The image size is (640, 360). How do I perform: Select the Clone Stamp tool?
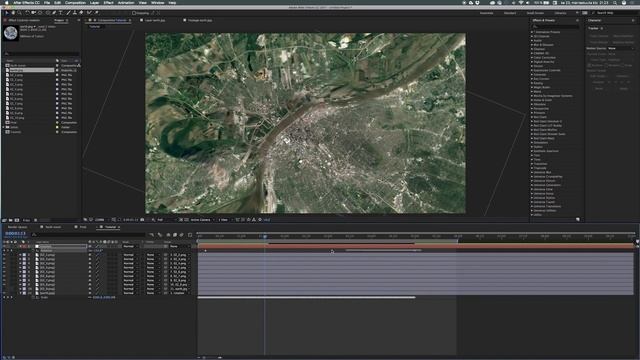coord(75,13)
